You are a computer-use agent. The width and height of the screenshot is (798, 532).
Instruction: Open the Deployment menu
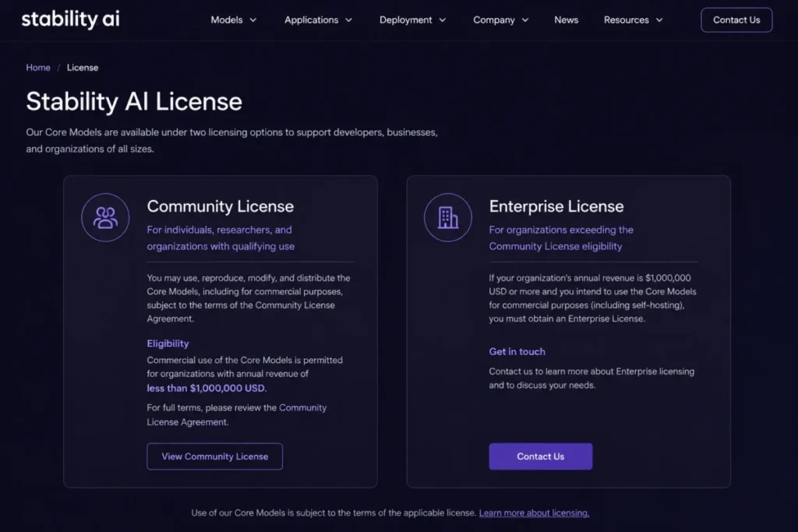click(413, 19)
